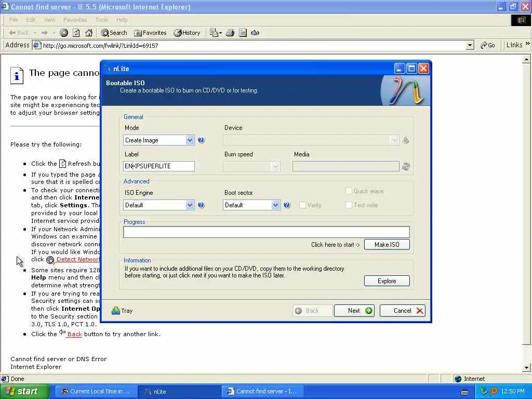Toggle the Test write checkbox
Viewport: 532px width, 399px height.
pyautogui.click(x=349, y=205)
